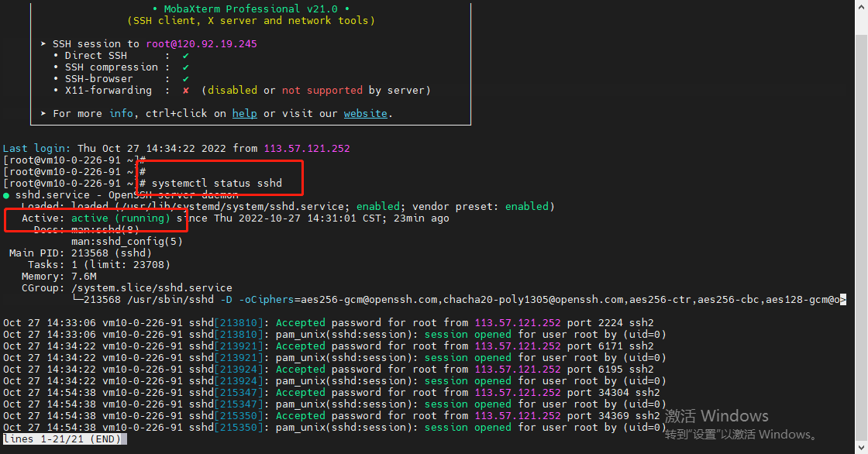The height and width of the screenshot is (454, 868).
Task: Click the log line with port 2224
Action: tap(329, 323)
